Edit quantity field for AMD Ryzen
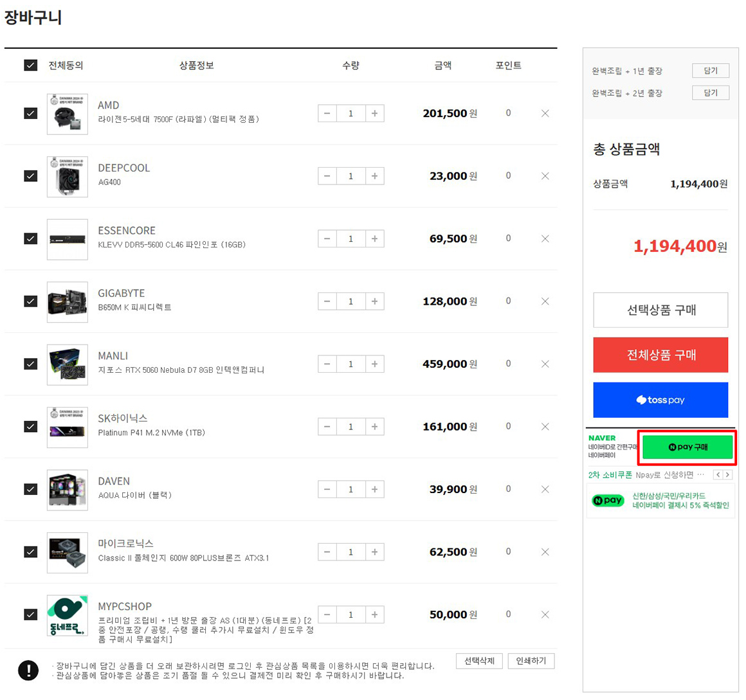The width and height of the screenshot is (746, 700). click(x=350, y=114)
